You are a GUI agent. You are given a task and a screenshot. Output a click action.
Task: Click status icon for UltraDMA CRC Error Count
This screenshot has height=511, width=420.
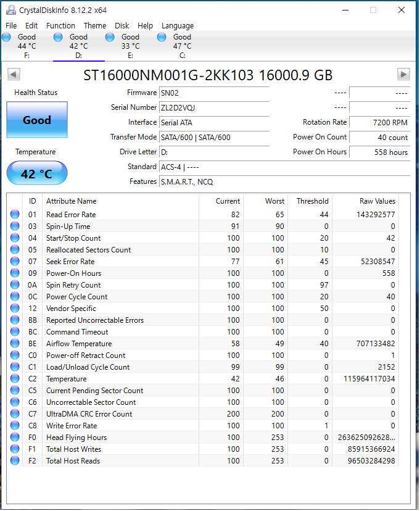point(15,414)
